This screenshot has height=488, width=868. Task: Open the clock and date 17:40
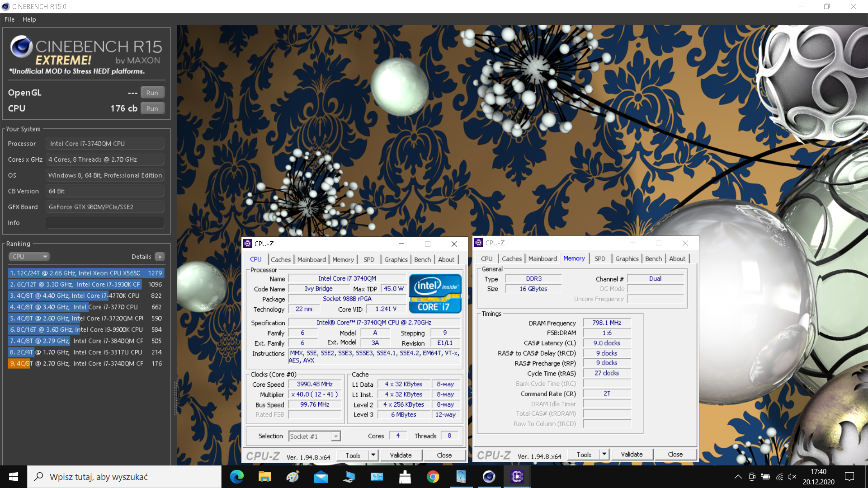tap(819, 477)
